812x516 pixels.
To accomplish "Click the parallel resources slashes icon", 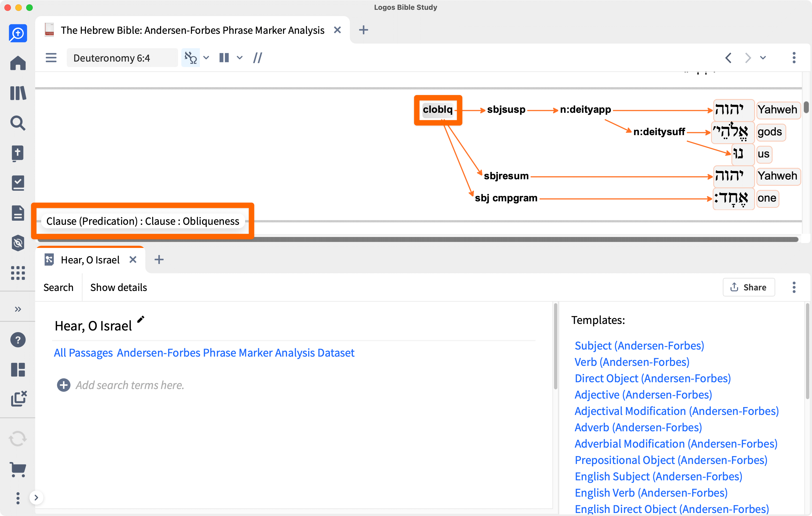I will pyautogui.click(x=258, y=58).
